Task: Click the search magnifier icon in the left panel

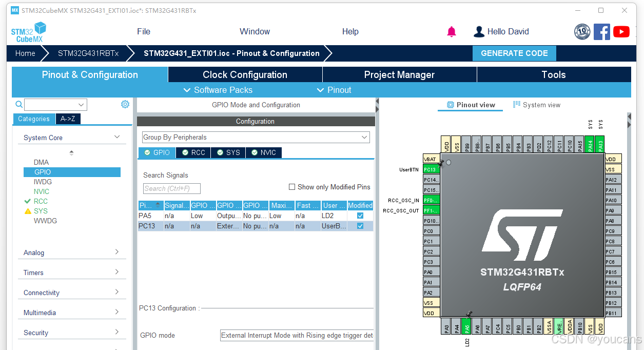Action: 19,105
